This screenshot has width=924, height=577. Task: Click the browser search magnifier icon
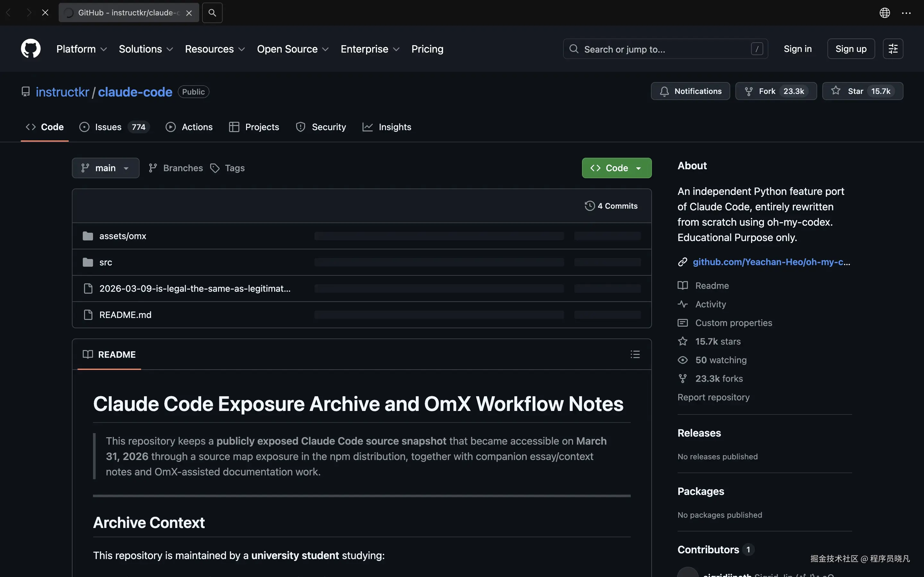click(x=212, y=13)
